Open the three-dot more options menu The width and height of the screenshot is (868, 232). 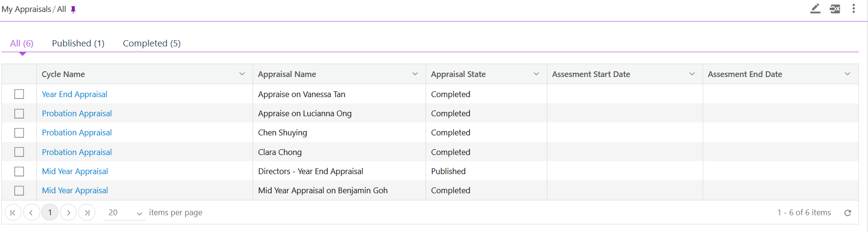(x=854, y=9)
